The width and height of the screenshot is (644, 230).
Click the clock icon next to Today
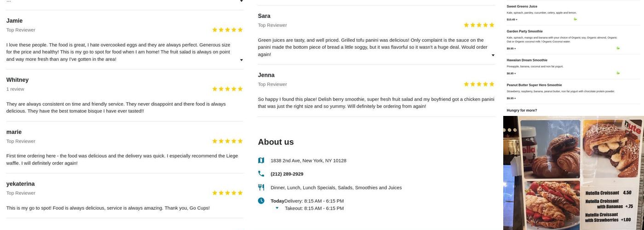(x=261, y=201)
